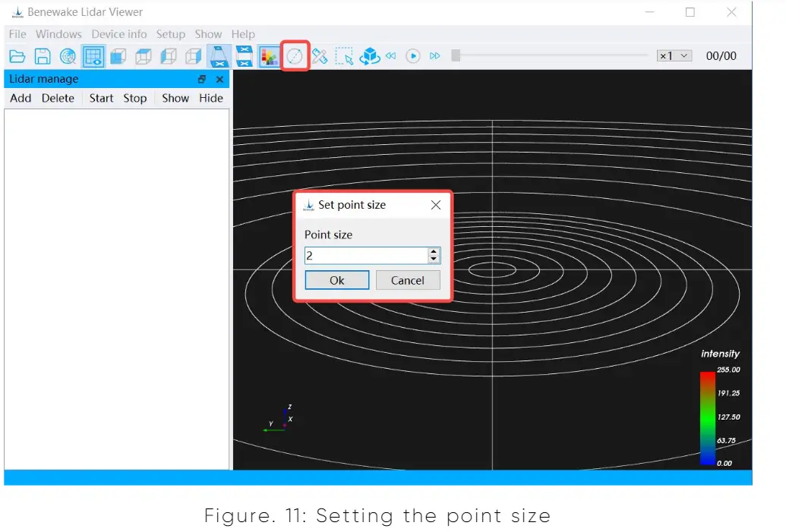The image size is (786, 532).
Task: Click Cancel in Set point size dialog
Action: coord(408,280)
